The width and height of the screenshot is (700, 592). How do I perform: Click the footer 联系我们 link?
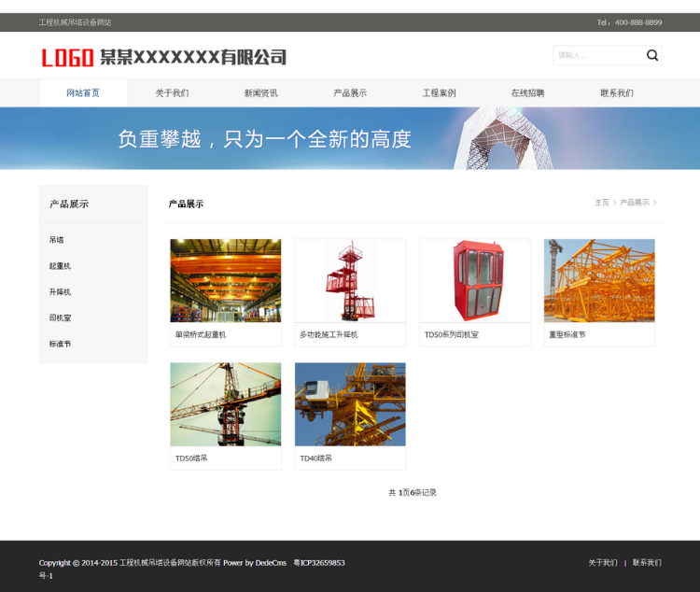coord(647,562)
